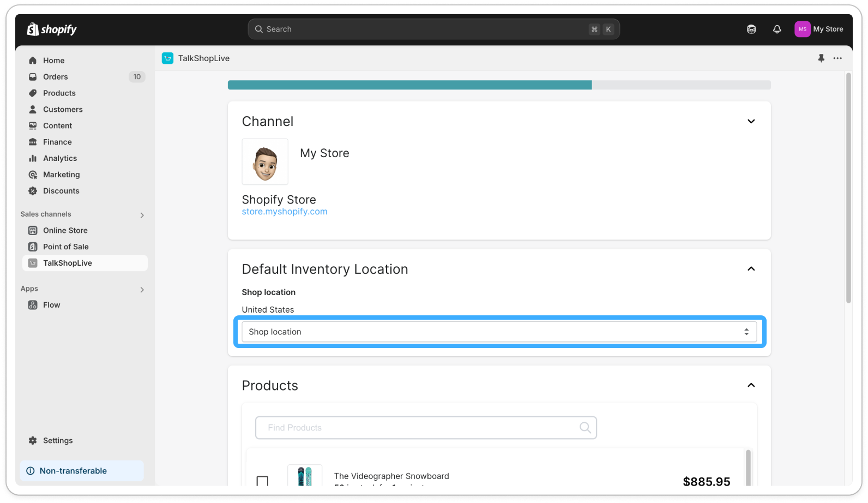Click the Orders inbox icon
868x503 pixels.
(33, 77)
